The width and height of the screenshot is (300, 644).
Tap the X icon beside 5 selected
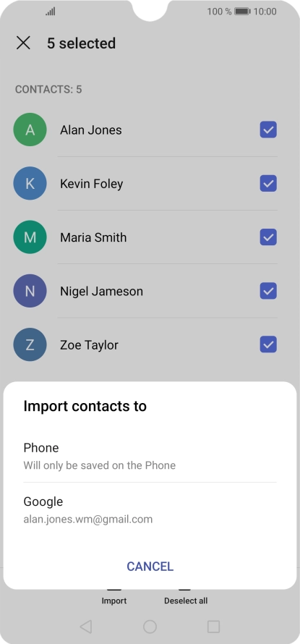23,43
